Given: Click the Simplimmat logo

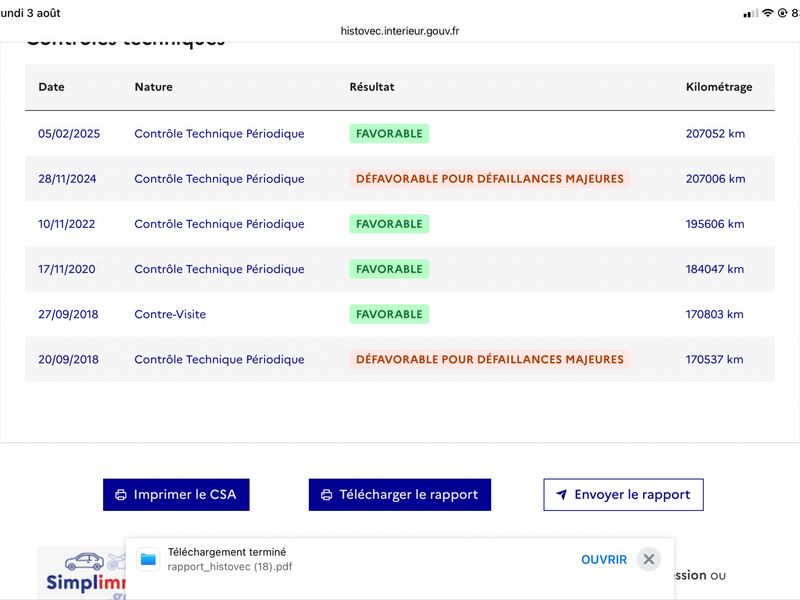Looking at the screenshot, I should pyautogui.click(x=84, y=574).
